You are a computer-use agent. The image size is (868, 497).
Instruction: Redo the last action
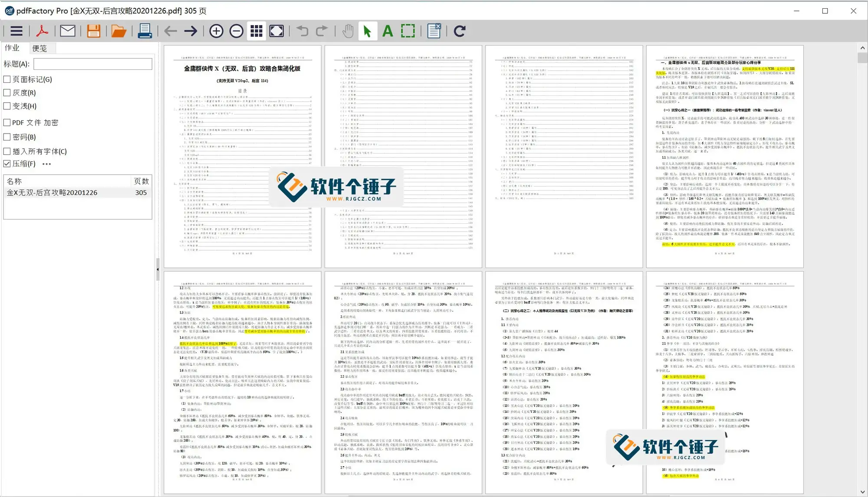[x=322, y=31]
